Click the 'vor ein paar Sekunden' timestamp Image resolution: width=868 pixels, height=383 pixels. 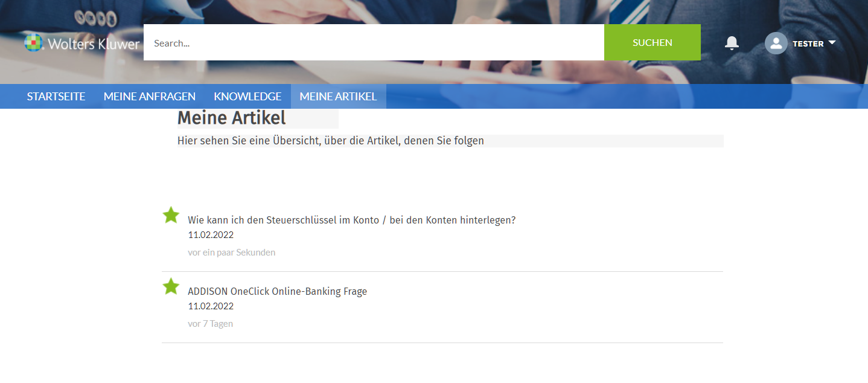click(231, 253)
